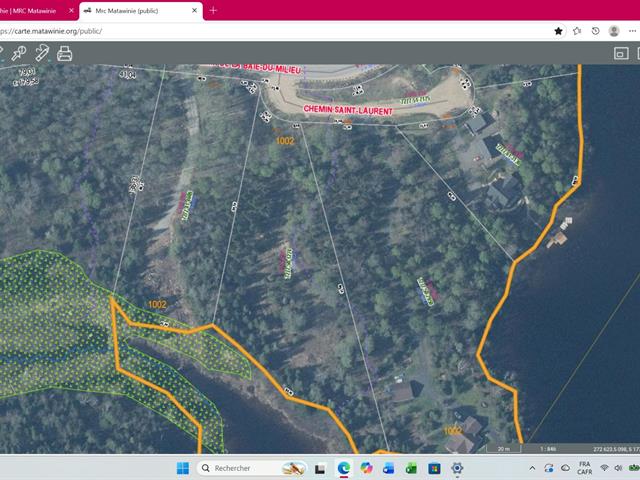Open Outlook from taskbar

pos(389,468)
